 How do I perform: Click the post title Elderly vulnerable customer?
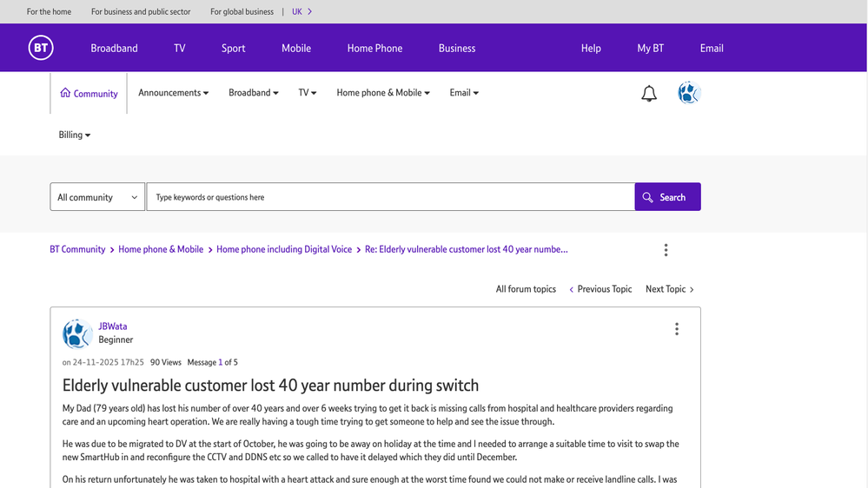(x=270, y=385)
